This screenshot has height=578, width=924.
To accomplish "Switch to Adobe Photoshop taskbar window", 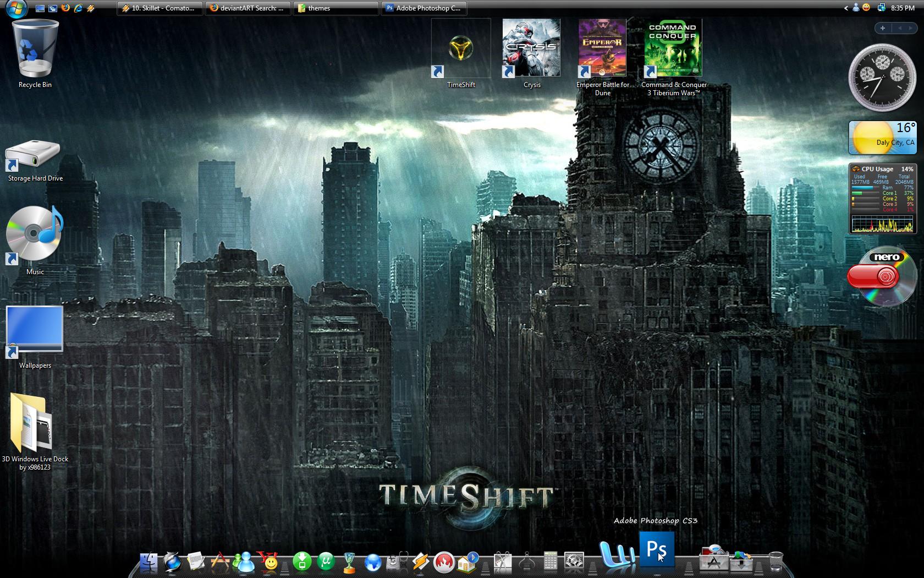I will 424,8.
